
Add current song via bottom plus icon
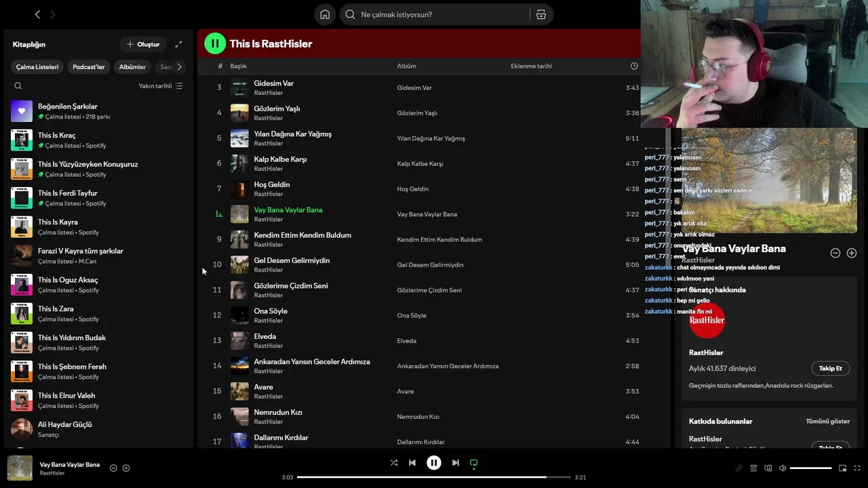tap(126, 468)
